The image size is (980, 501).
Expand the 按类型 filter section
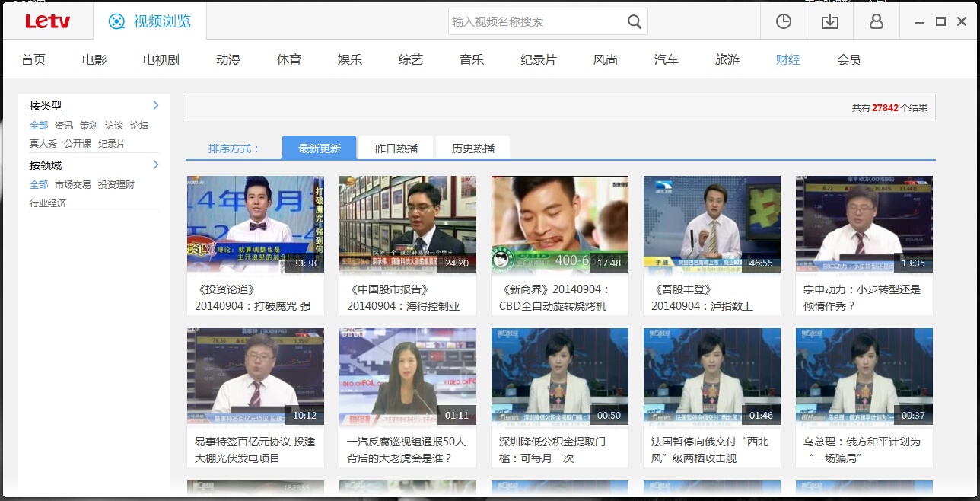click(155, 105)
